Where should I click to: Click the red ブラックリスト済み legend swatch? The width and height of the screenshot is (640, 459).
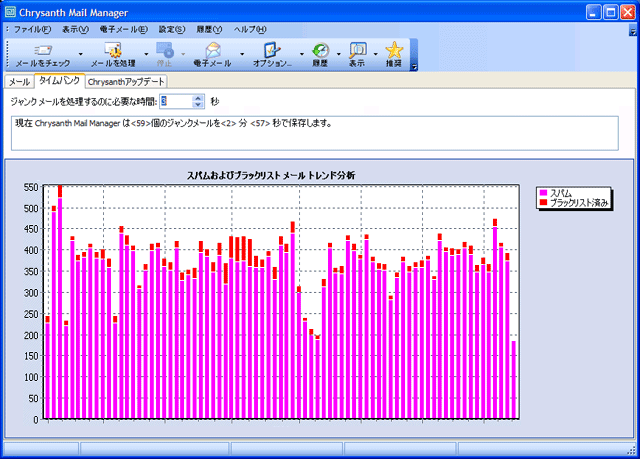coord(543,202)
